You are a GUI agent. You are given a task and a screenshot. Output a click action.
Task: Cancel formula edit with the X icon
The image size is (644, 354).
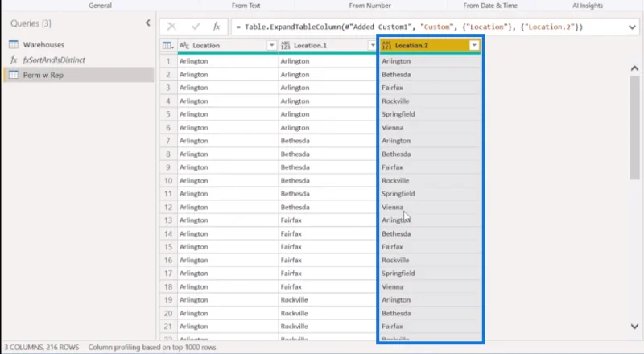pos(171,27)
